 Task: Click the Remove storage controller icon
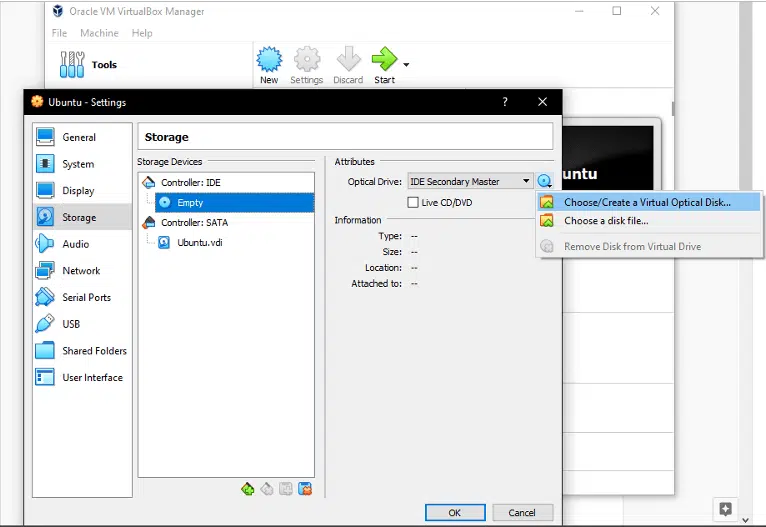[x=267, y=488]
